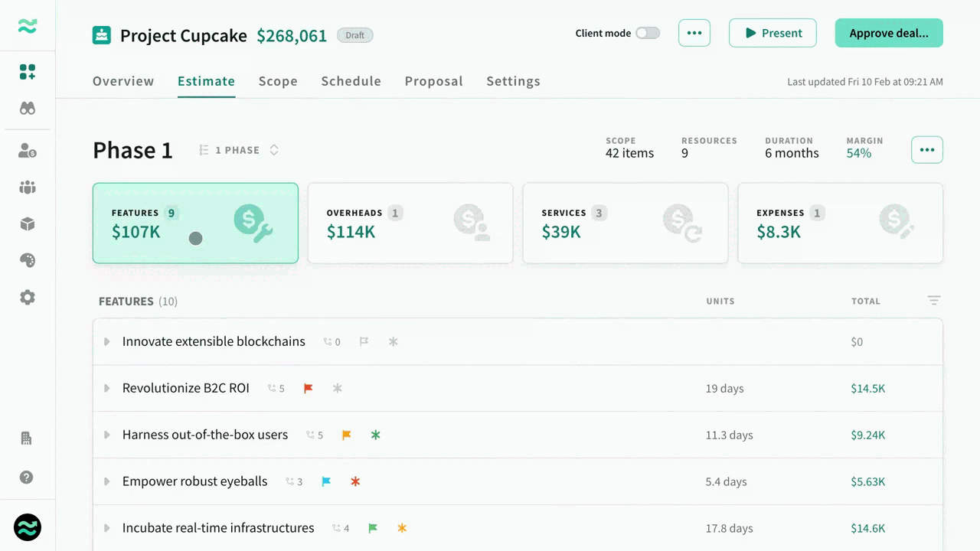This screenshot has height=551, width=980.
Task: Expand the Revolutionize B2C ROI feature row
Action: pyautogui.click(x=106, y=388)
